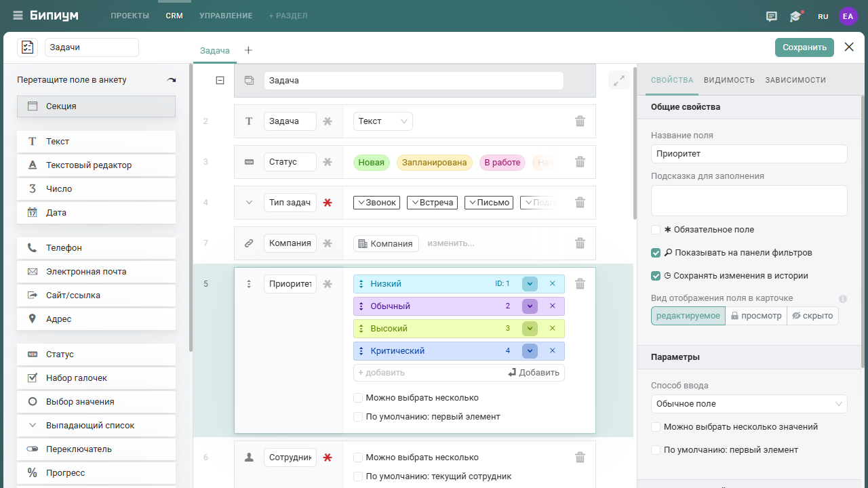This screenshot has height=488, width=868.
Task: Open the Проекты top menu
Action: pyautogui.click(x=130, y=16)
